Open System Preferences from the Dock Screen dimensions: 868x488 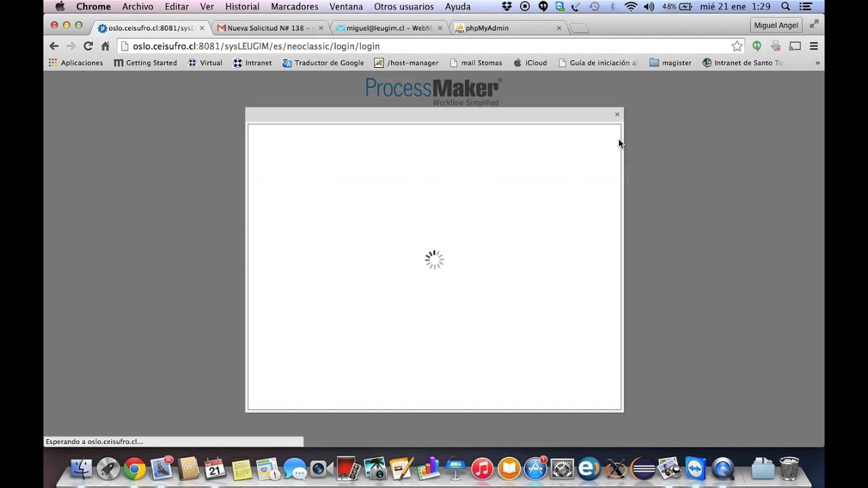pos(561,469)
